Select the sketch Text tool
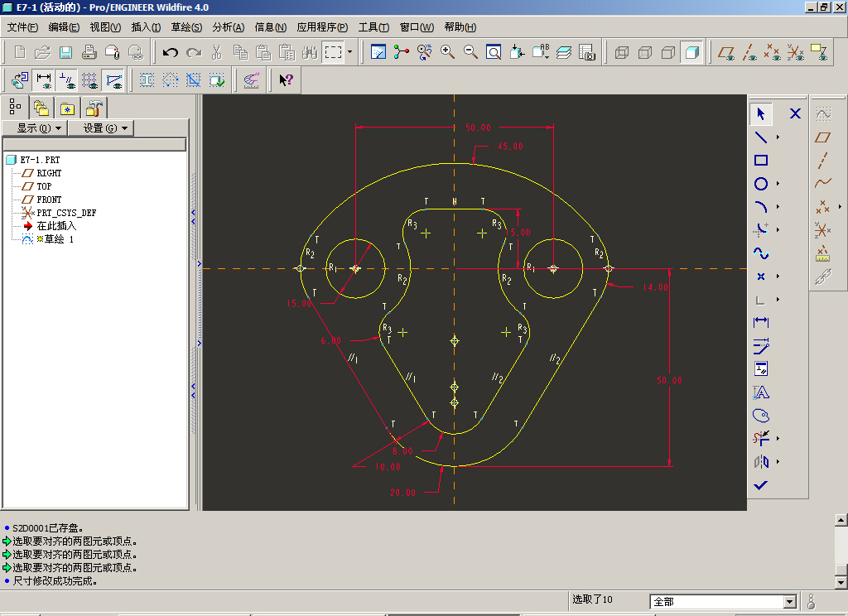Viewport: 848px width, 616px height. click(x=761, y=392)
